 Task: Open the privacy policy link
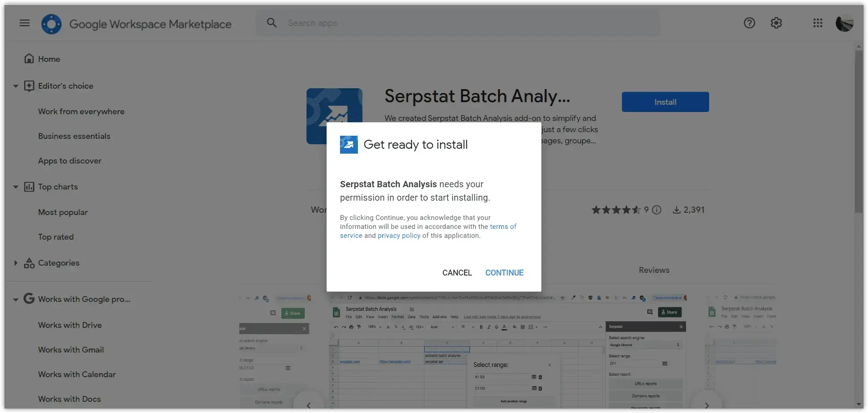[399, 236]
